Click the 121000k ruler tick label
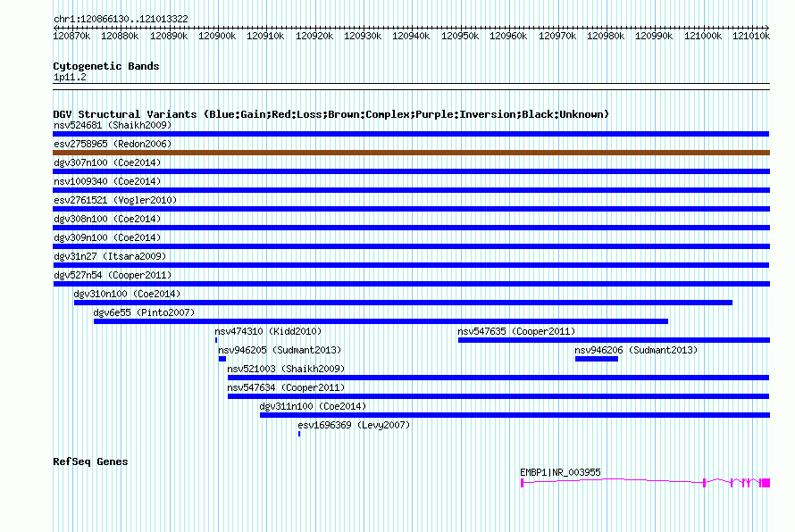The image size is (795, 532). pos(703,36)
